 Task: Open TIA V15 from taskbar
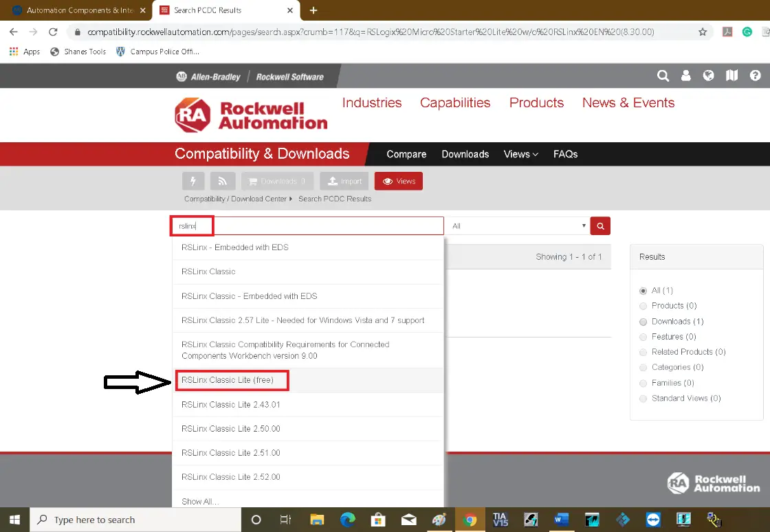click(500, 520)
